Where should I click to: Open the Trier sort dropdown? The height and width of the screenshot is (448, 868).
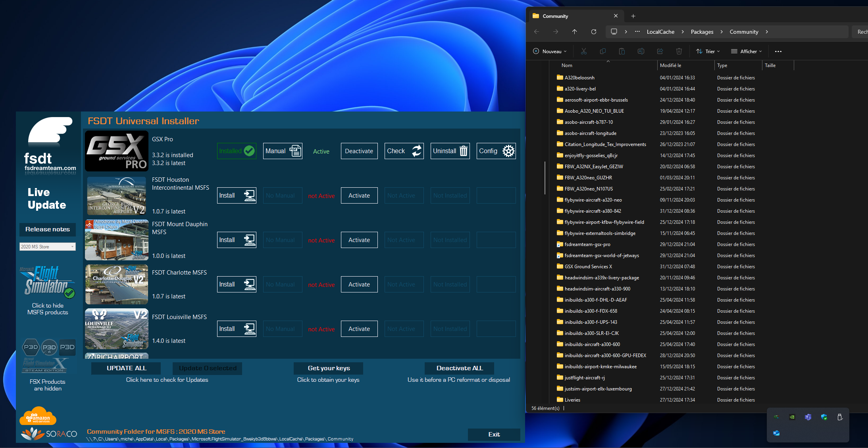pyautogui.click(x=708, y=51)
